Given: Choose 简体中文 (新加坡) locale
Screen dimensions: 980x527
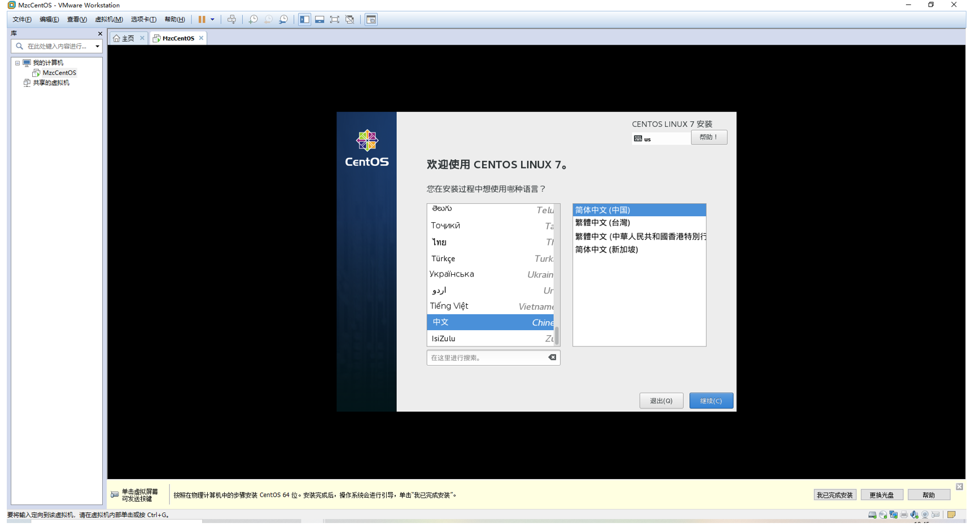Looking at the screenshot, I should click(639, 249).
